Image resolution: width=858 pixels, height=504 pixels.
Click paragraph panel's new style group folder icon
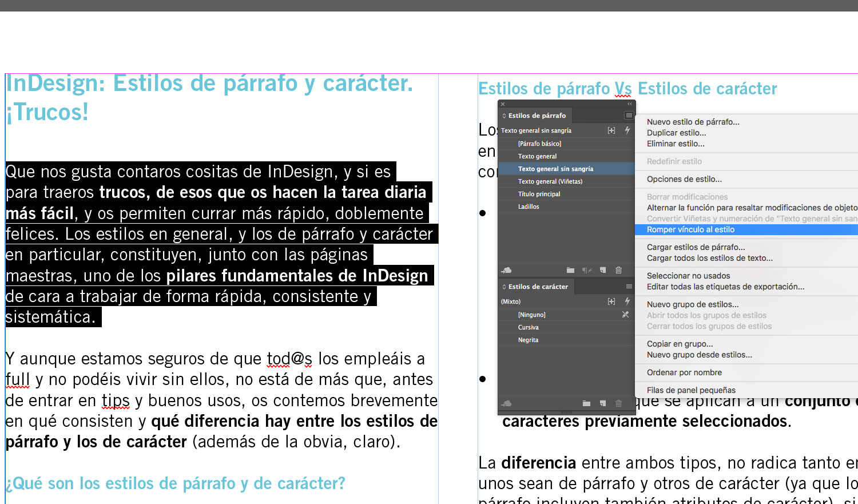point(570,270)
